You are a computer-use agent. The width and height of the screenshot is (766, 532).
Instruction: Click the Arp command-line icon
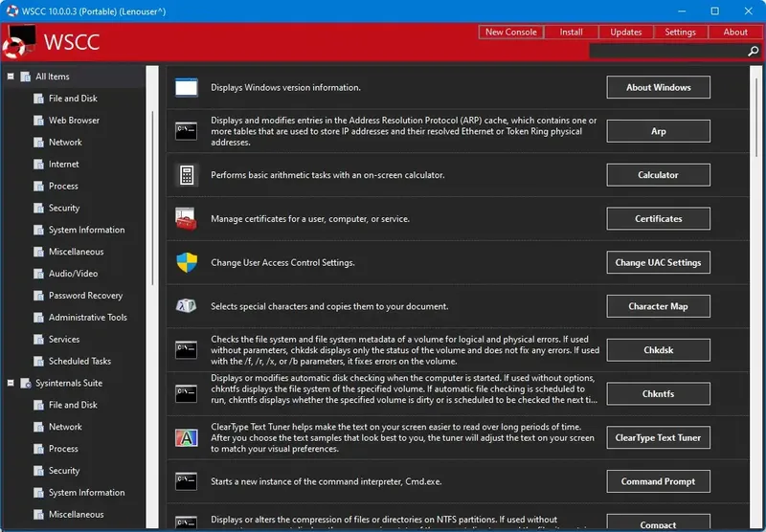coord(187,131)
